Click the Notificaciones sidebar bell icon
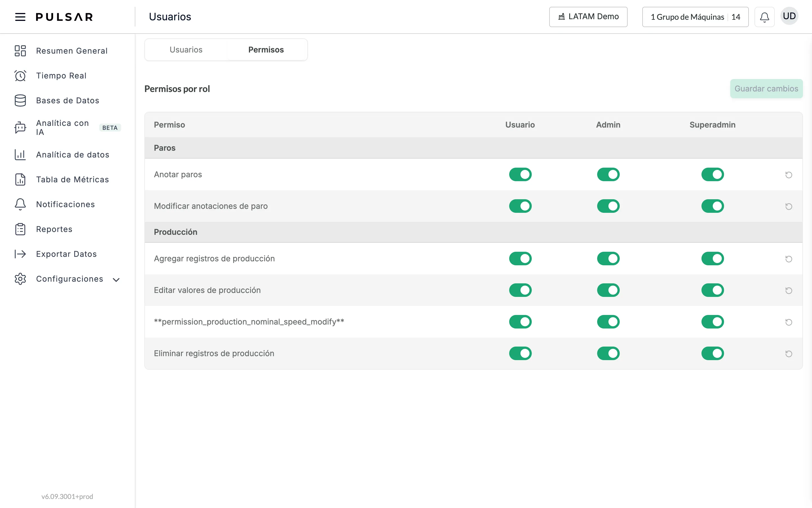812x508 pixels. (x=20, y=204)
